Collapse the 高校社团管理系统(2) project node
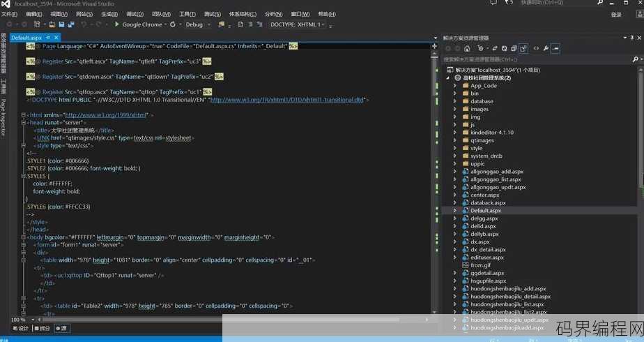 (448, 77)
